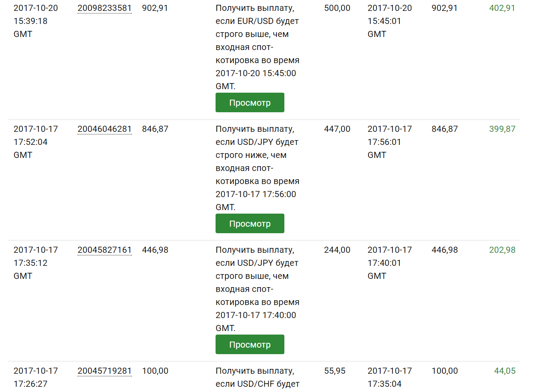View the USD/JPY строго ниже contract
The height and width of the screenshot is (392, 550).
click(250, 224)
